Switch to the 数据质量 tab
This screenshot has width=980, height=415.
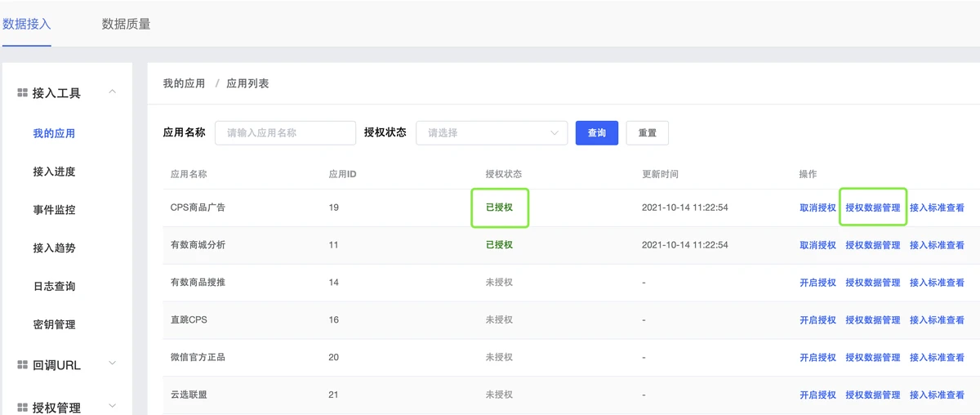(126, 24)
